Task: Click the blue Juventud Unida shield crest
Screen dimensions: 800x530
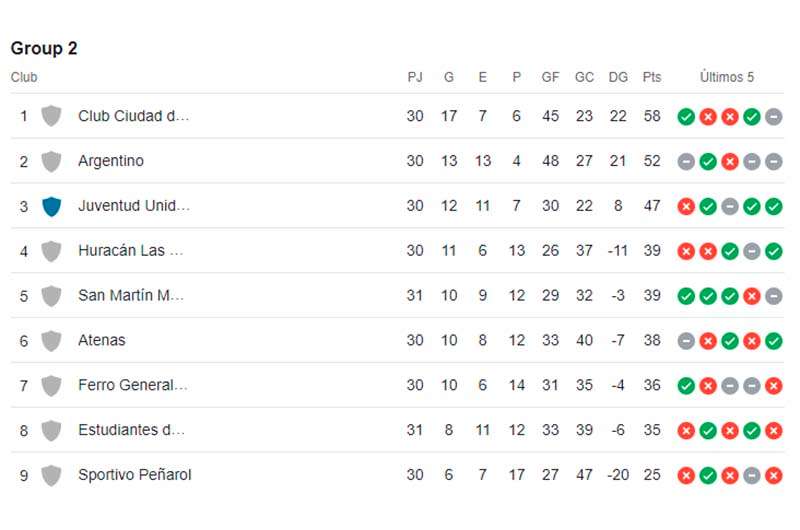Action: click(51, 206)
